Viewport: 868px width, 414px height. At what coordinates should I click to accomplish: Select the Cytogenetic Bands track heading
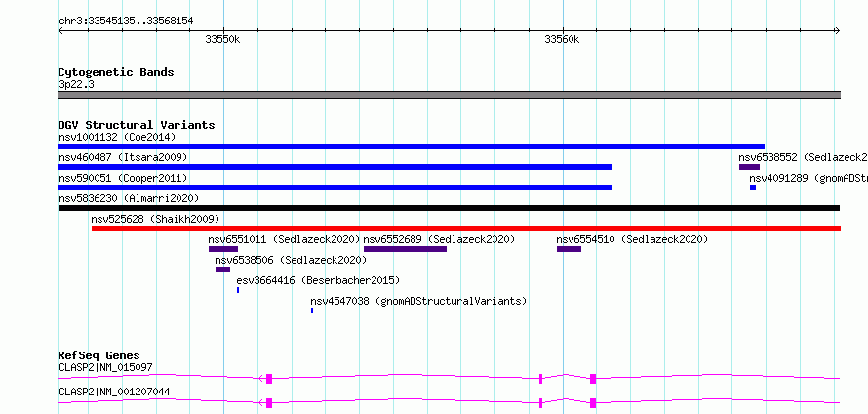click(x=116, y=72)
